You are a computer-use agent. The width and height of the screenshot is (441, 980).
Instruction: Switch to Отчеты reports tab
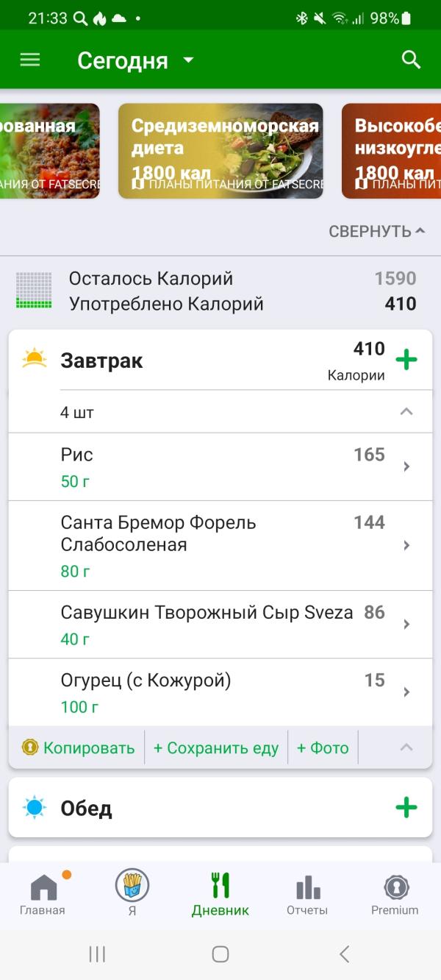click(x=307, y=893)
